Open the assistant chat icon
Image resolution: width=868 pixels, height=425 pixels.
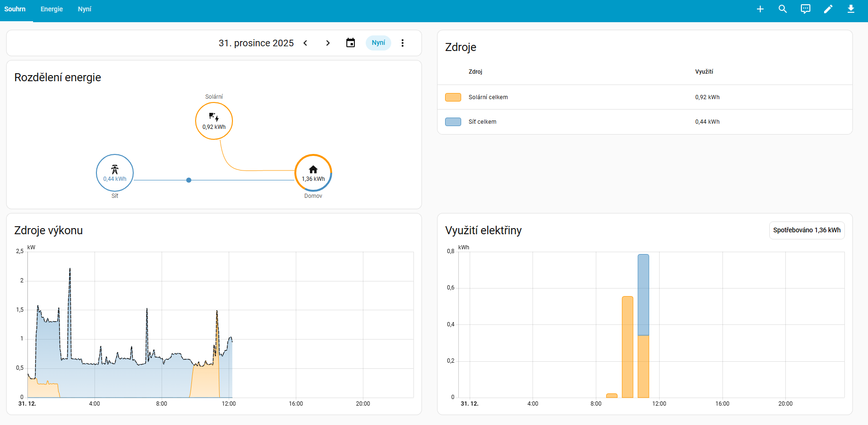(x=805, y=9)
